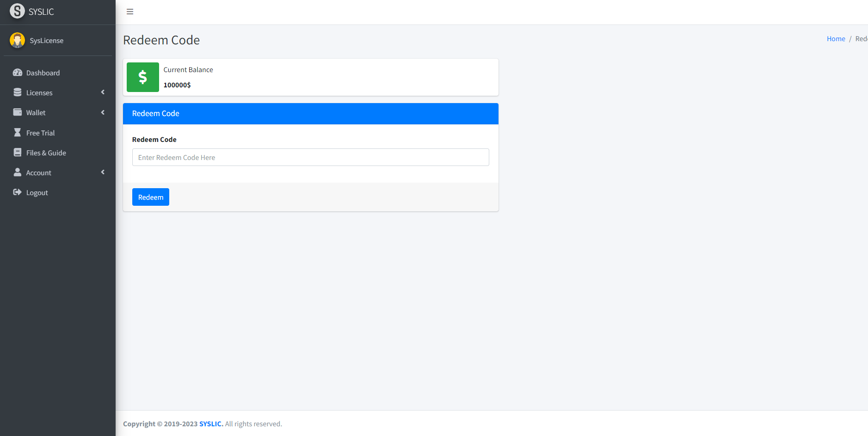Viewport: 868px width, 436px height.
Task: Click the Files & Guide book icon
Action: coord(18,153)
